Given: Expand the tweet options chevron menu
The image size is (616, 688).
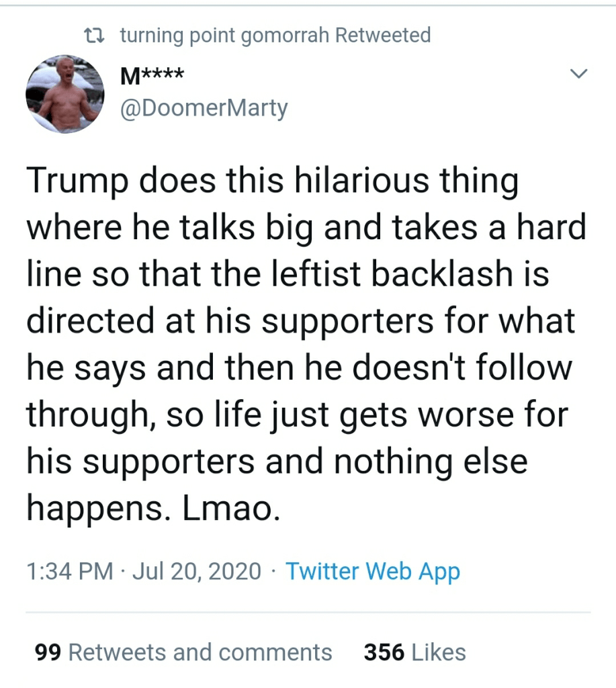Looking at the screenshot, I should 578,73.
